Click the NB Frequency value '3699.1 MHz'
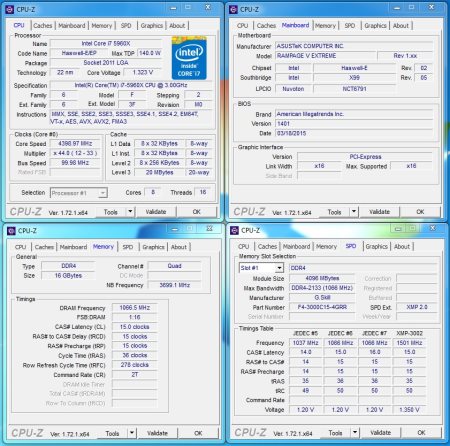The width and height of the screenshot is (450, 446). point(175,285)
